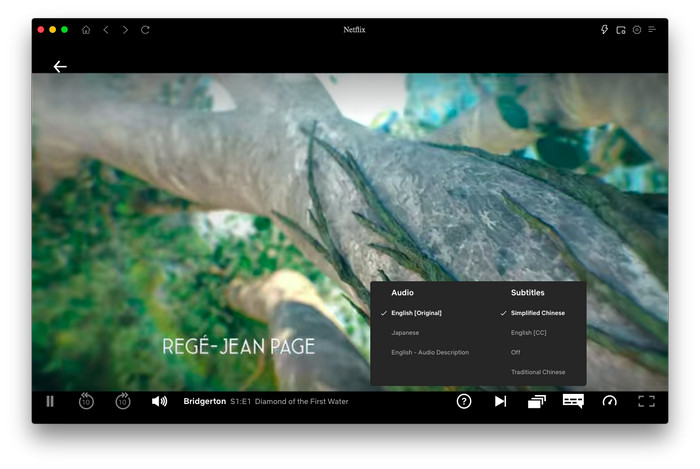This screenshot has height=469, width=700.
Task: Open the episodes list icon
Action: [x=537, y=401]
